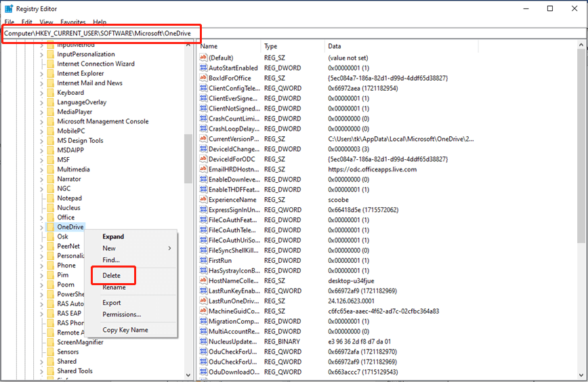Click the MigrationComp DWORD value icon
Screen dimensions: 588x382
(203, 321)
